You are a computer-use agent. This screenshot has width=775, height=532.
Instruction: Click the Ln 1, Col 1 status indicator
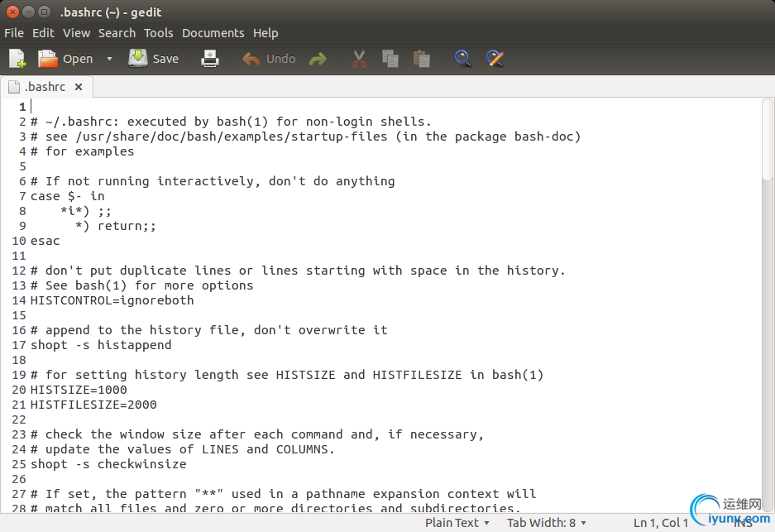click(x=661, y=523)
